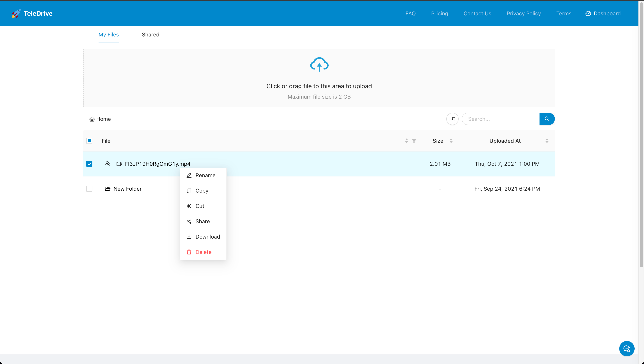This screenshot has height=364, width=644.
Task: Click the Rename icon in context menu
Action: tap(189, 175)
